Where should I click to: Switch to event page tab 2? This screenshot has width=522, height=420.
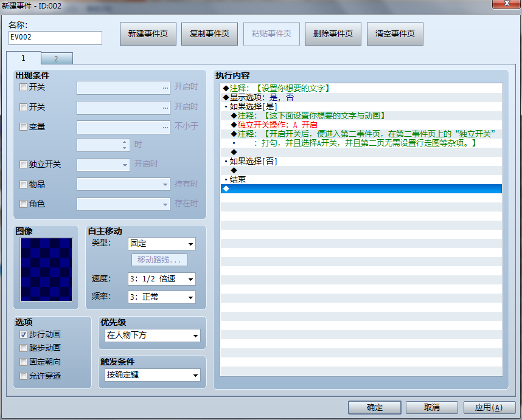(x=56, y=58)
